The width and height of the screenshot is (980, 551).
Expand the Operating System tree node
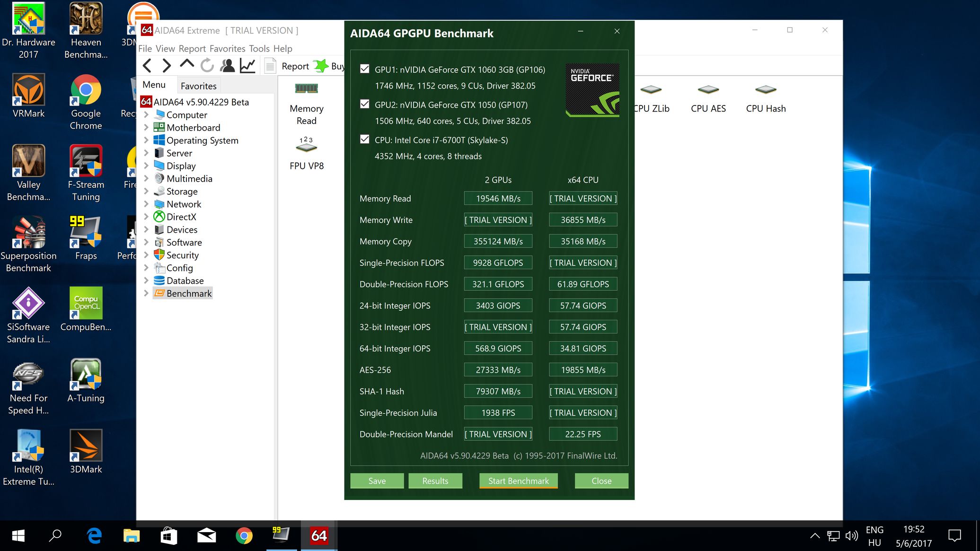(146, 140)
